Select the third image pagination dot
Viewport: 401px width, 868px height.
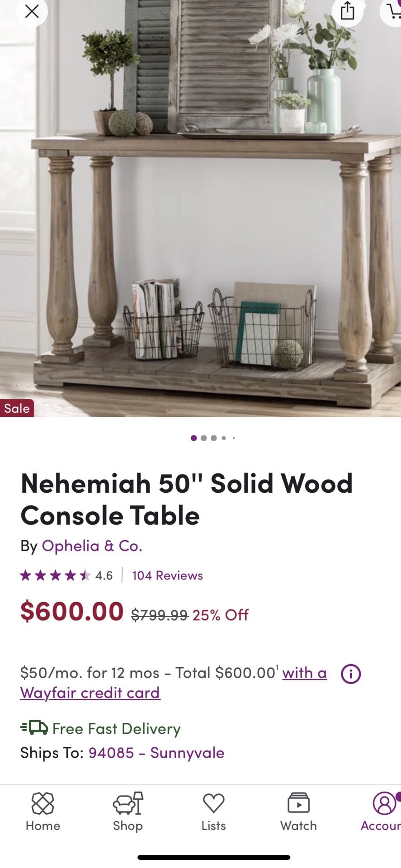[x=213, y=438]
